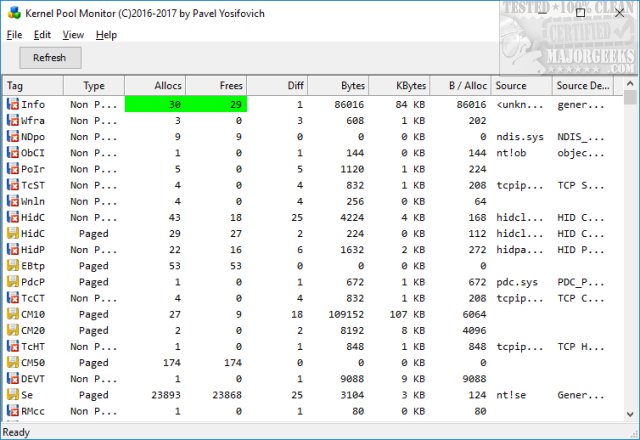This screenshot has width=640, height=440.
Task: Sort by the Source column header
Action: [522, 86]
